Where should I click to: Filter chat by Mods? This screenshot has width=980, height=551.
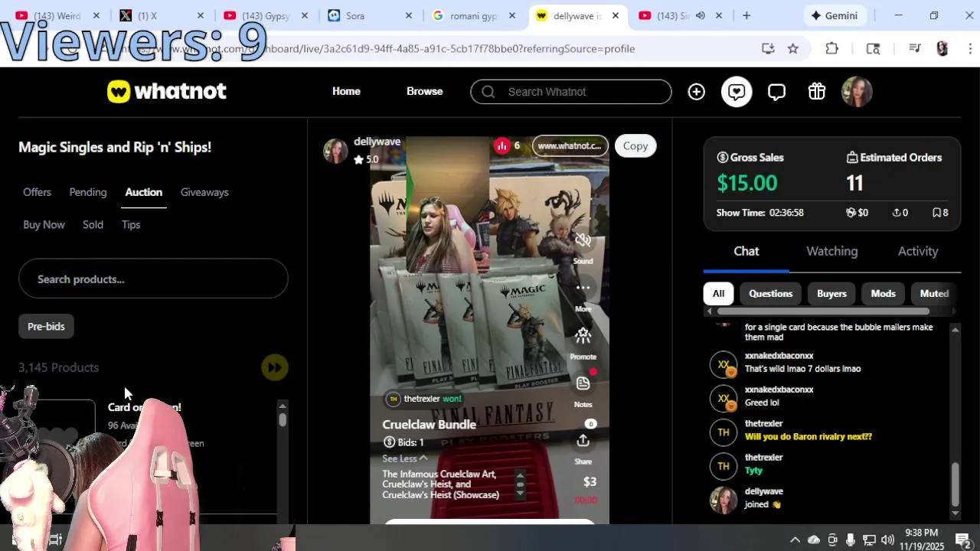(x=883, y=293)
